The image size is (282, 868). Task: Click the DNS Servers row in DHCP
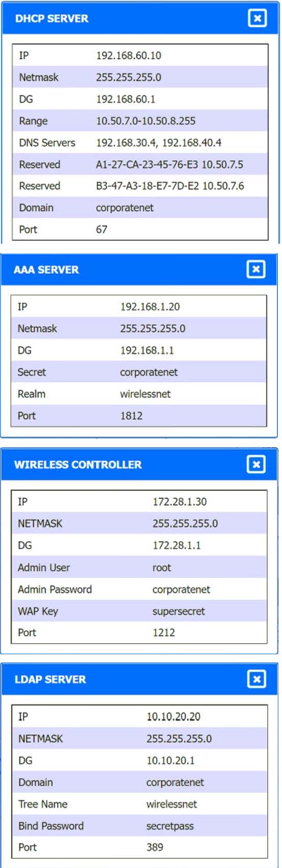(140, 143)
